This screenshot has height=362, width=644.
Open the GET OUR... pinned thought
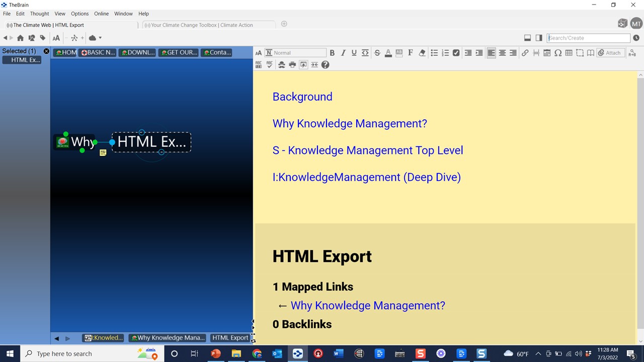tap(179, 52)
